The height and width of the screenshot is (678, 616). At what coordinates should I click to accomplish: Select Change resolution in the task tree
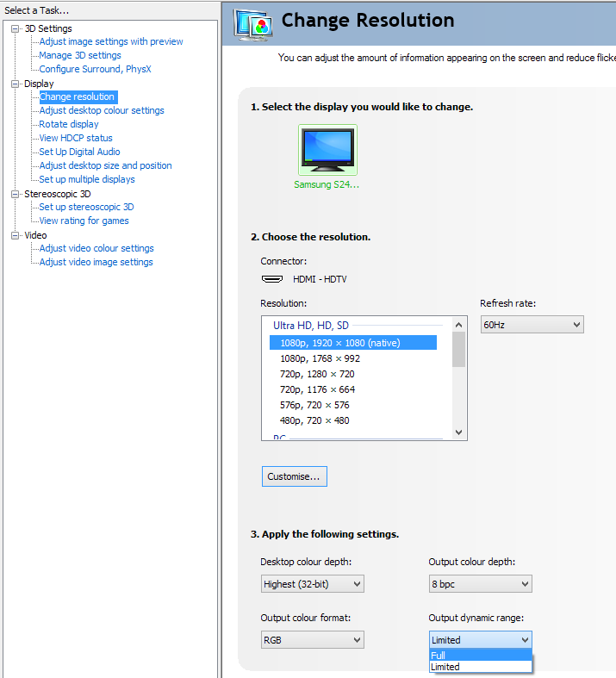[78, 96]
